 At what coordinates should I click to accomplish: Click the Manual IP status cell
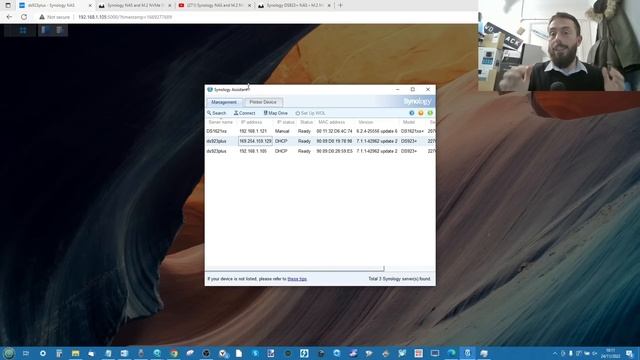tap(282, 131)
